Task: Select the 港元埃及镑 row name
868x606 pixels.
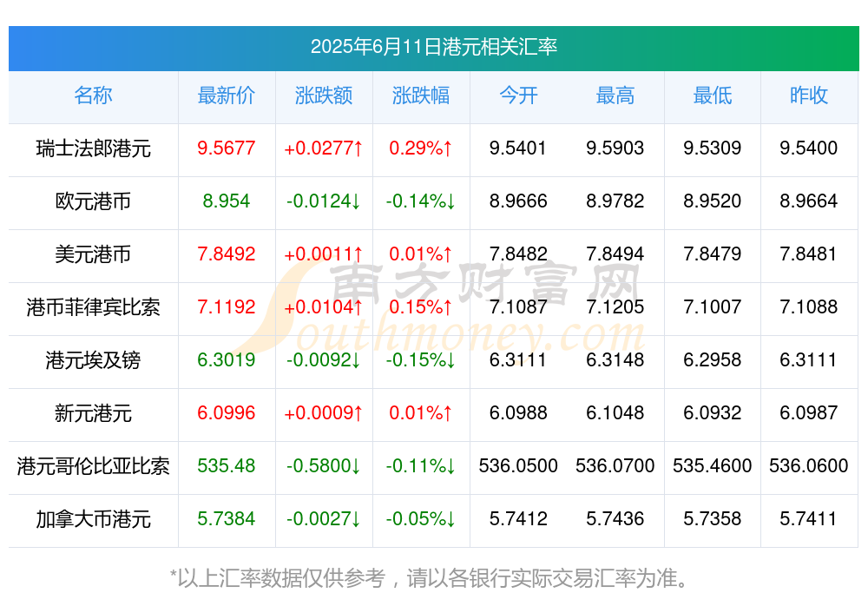Action: click(x=93, y=360)
